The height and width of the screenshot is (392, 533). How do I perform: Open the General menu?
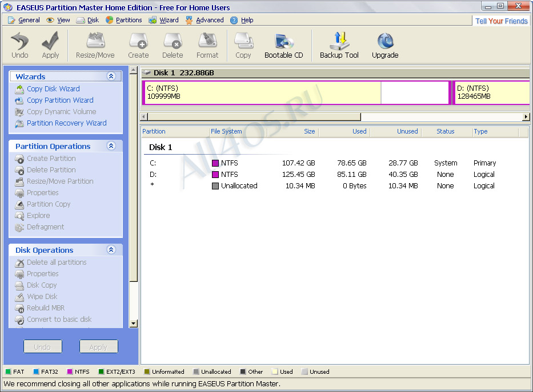[x=24, y=20]
